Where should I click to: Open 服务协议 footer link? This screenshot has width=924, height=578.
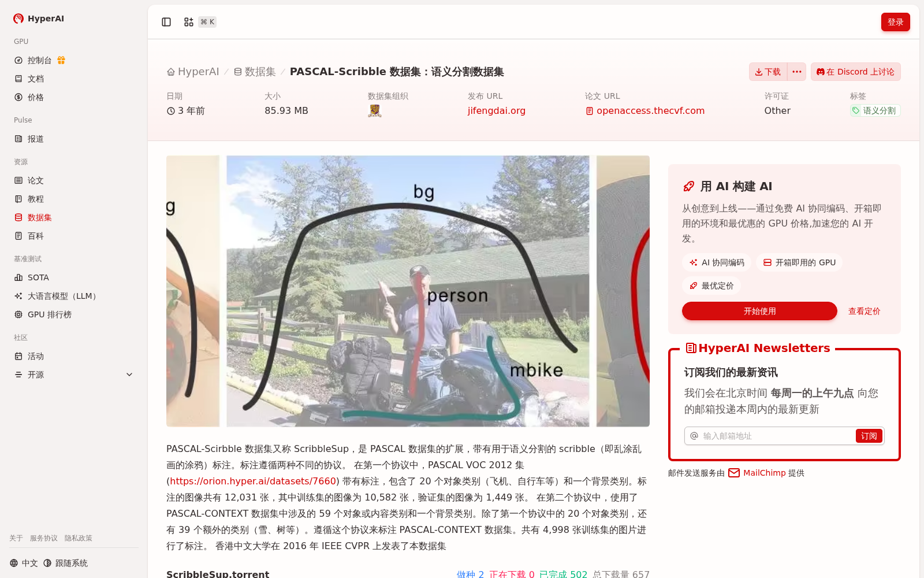(x=44, y=538)
